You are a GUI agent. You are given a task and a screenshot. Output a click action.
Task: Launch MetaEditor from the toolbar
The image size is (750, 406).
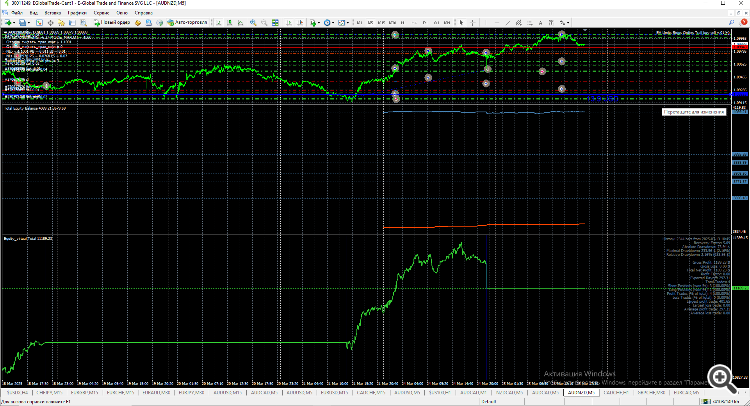[x=138, y=22]
